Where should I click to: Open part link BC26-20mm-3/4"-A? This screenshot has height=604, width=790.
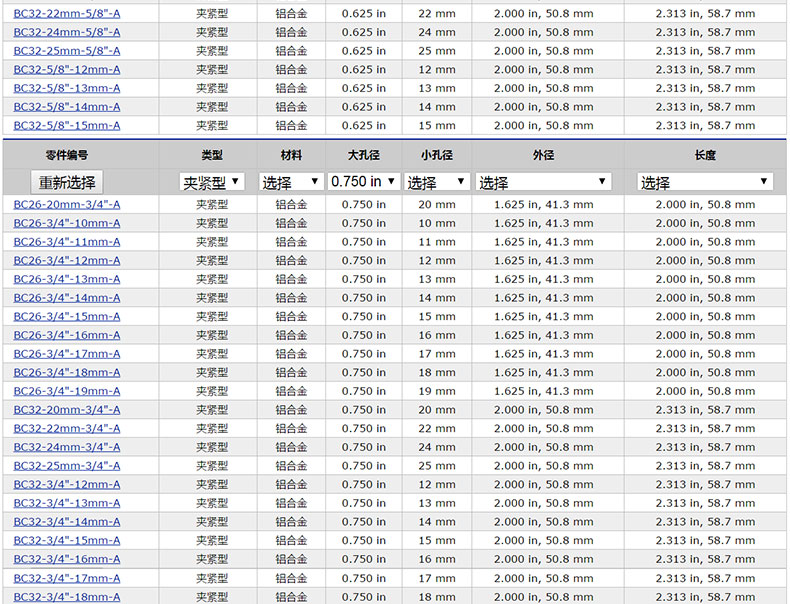click(x=67, y=205)
